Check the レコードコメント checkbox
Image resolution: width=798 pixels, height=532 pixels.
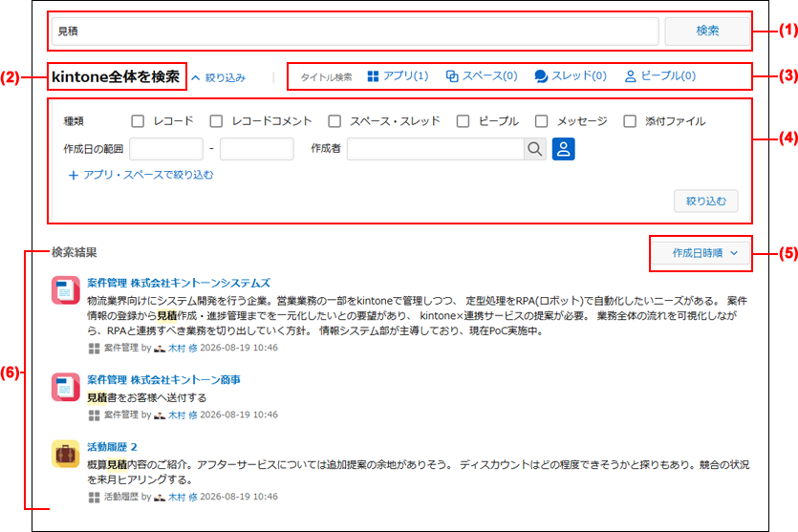pyautogui.click(x=216, y=121)
